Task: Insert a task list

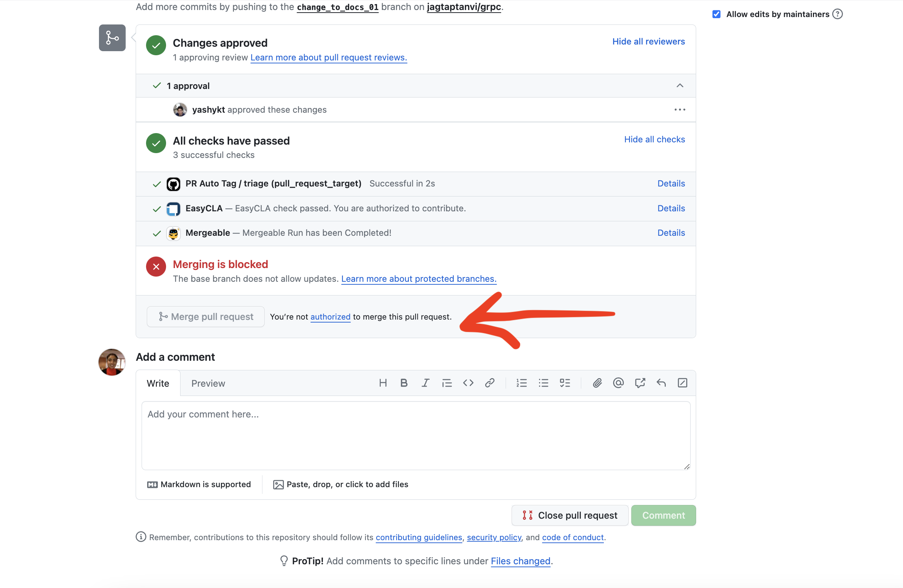Action: tap(565, 383)
